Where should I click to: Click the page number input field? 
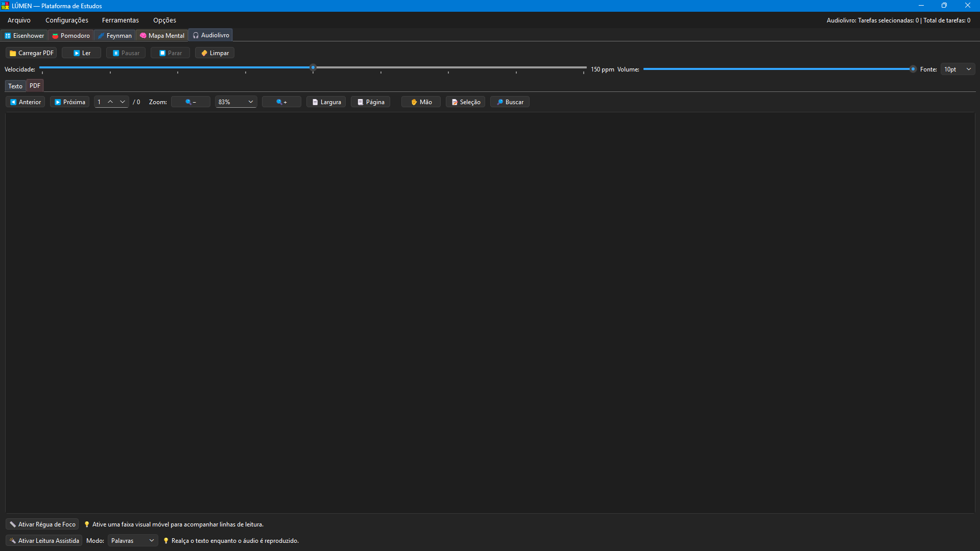[x=100, y=102]
